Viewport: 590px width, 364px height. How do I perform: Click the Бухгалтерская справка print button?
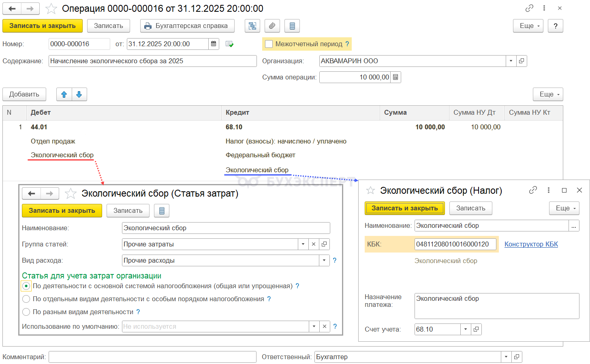(187, 26)
